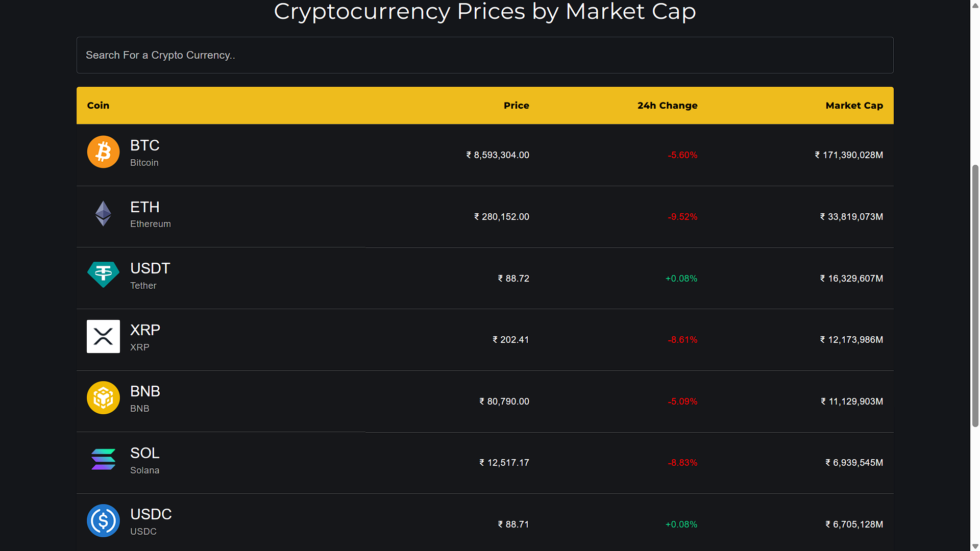The height and width of the screenshot is (551, 980).
Task: Click the Ethereum diamond logo icon
Action: coord(103,213)
